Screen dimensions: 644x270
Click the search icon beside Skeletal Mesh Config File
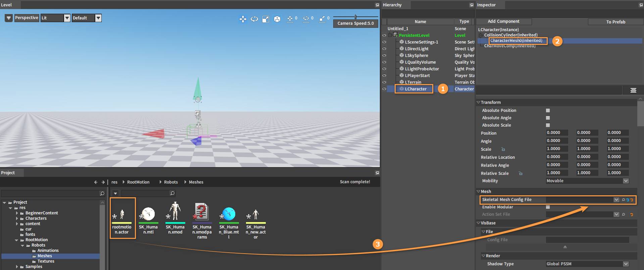[x=624, y=200]
